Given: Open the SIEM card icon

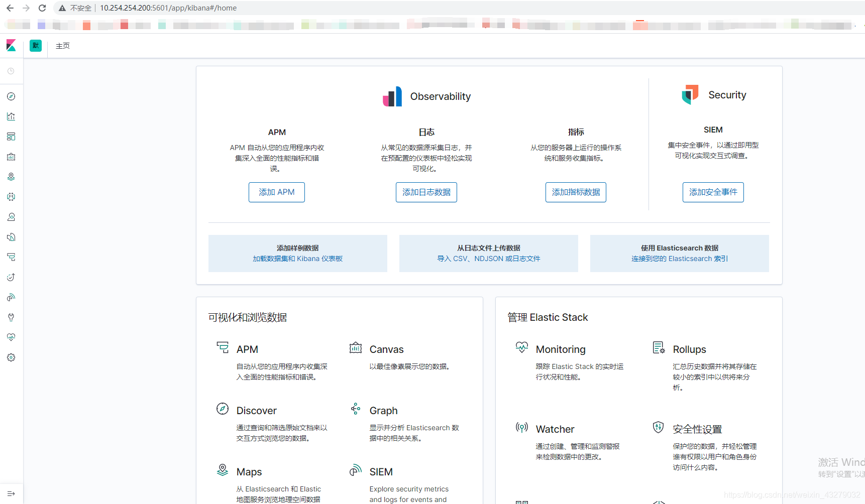Looking at the screenshot, I should point(356,470).
